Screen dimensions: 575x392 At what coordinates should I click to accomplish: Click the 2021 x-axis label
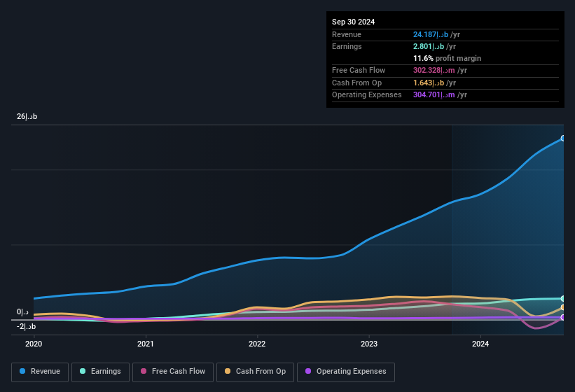[x=146, y=344]
